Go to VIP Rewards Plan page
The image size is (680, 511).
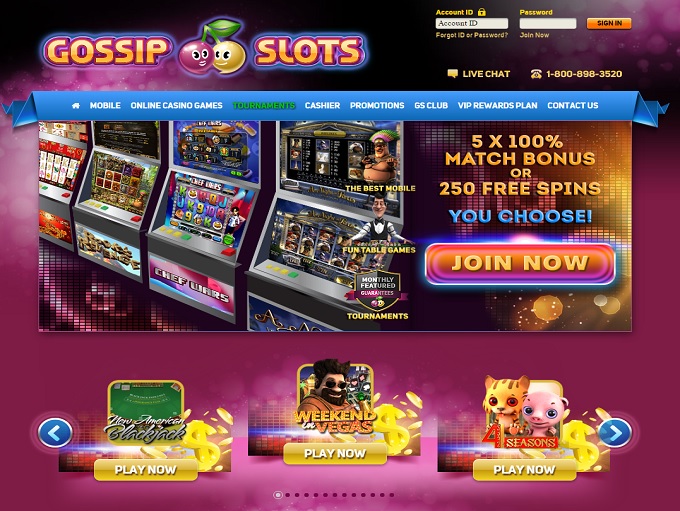click(497, 105)
